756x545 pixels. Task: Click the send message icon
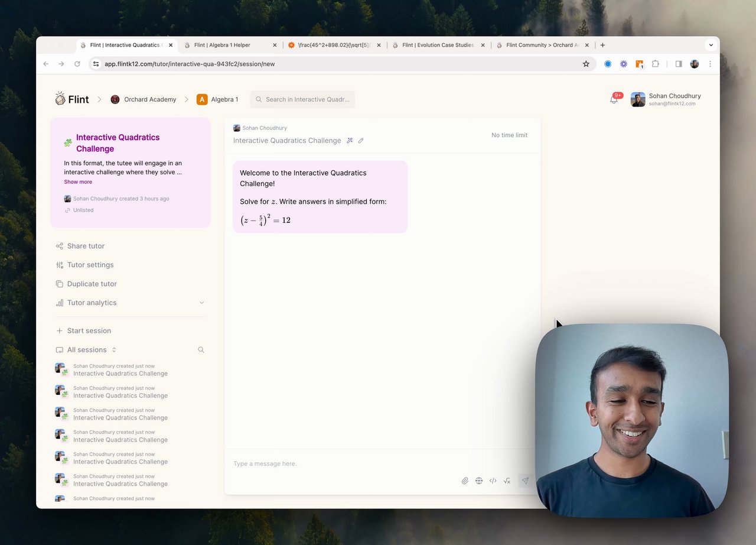coord(525,481)
